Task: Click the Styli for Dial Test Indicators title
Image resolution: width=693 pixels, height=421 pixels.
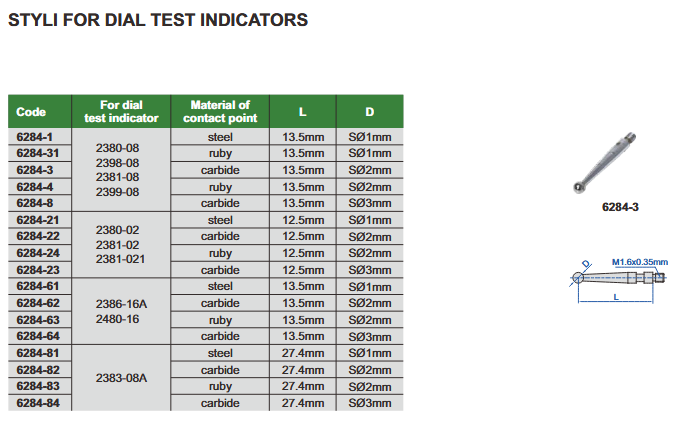Action: (158, 20)
